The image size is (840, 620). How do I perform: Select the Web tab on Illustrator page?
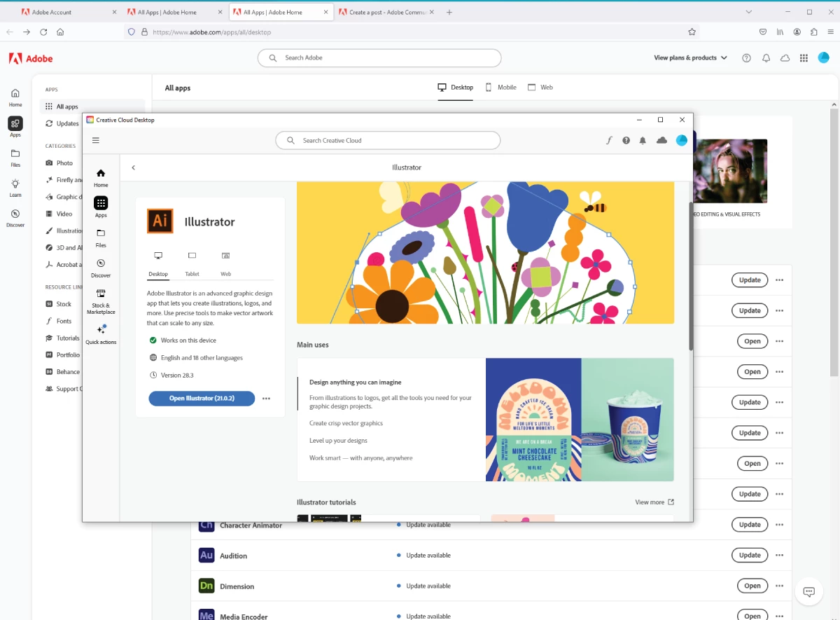coord(225,264)
